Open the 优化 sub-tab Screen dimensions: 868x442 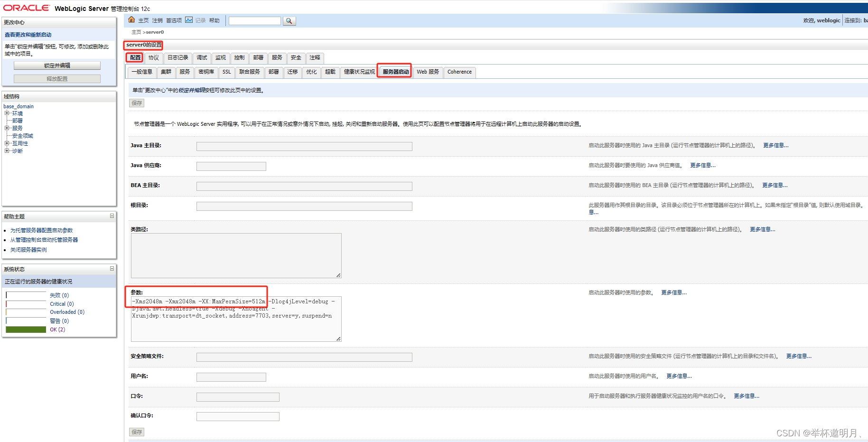(x=311, y=72)
